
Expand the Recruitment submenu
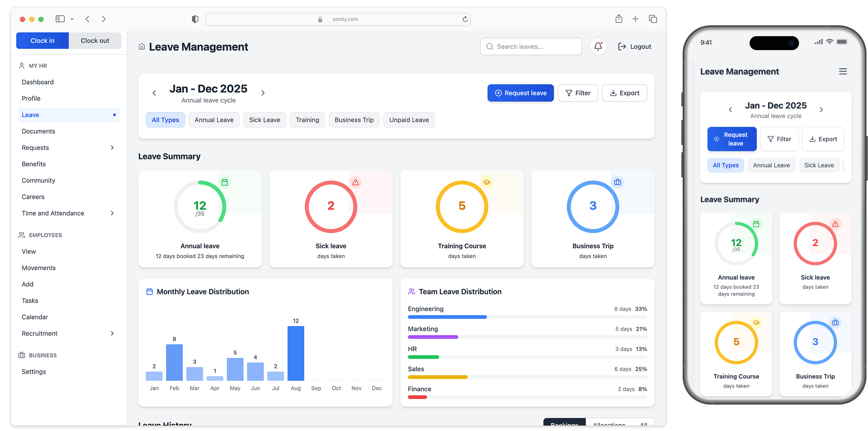(x=112, y=334)
